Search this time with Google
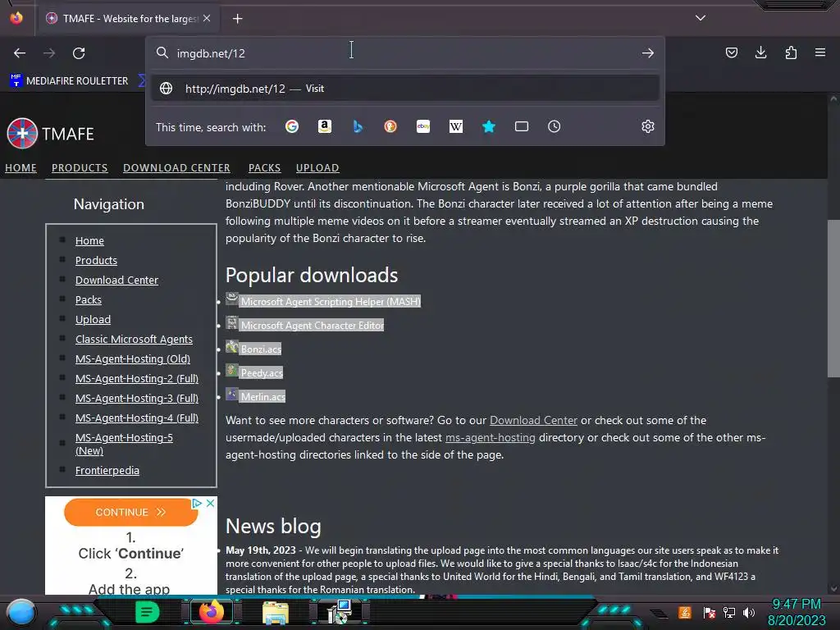 [x=292, y=126]
